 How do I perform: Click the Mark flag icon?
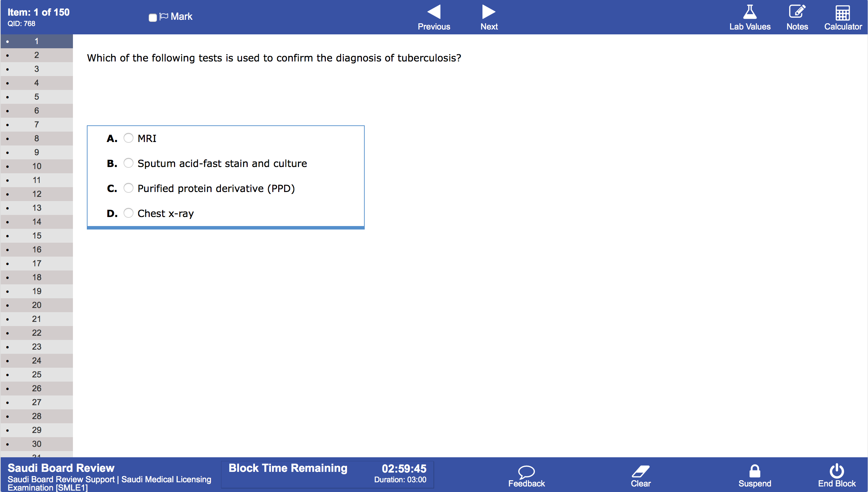pyautogui.click(x=164, y=16)
